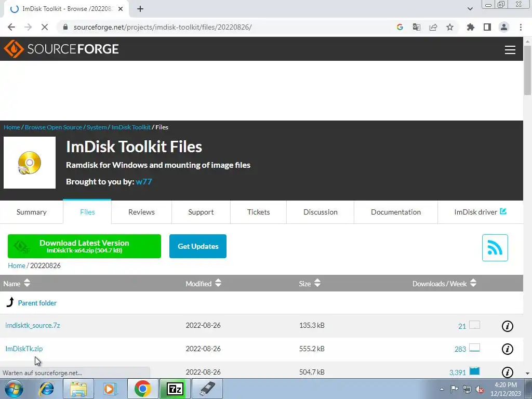Image resolution: width=532 pixels, height=399 pixels.
Task: Open SourceForge hamburger menu
Action: coord(510,49)
